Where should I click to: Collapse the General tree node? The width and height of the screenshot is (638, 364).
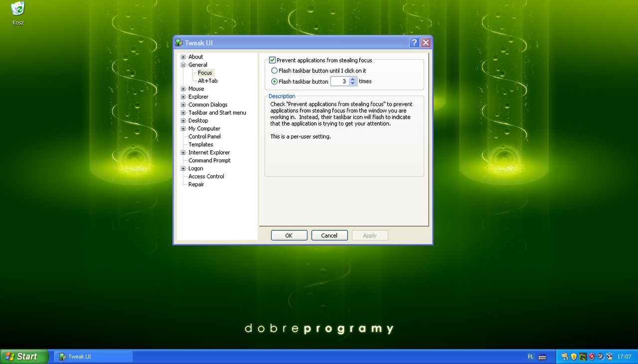coord(183,65)
